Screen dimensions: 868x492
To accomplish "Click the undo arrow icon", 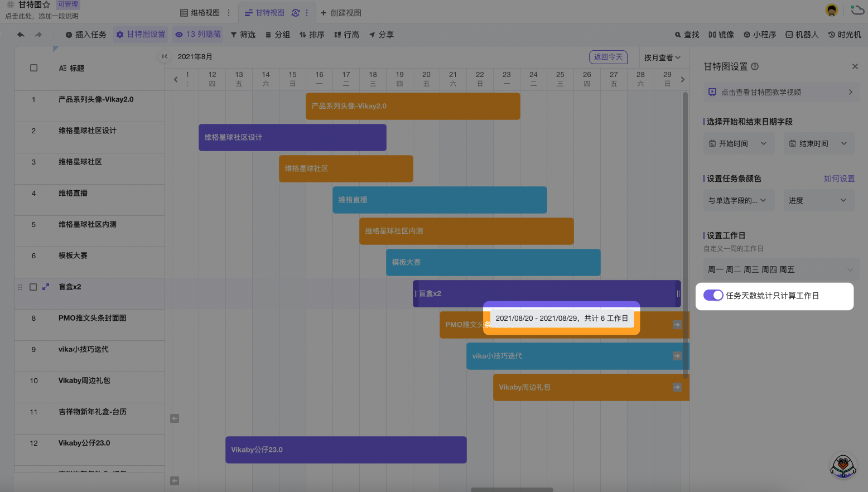I will tap(21, 35).
